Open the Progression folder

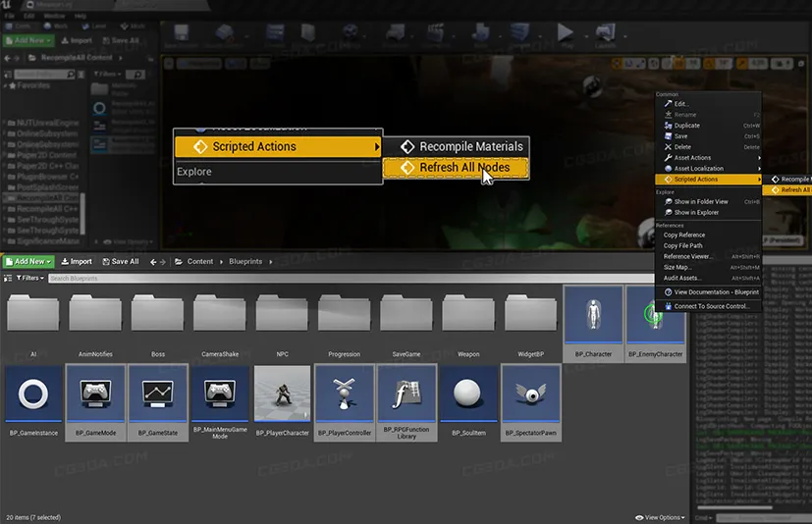click(x=345, y=324)
